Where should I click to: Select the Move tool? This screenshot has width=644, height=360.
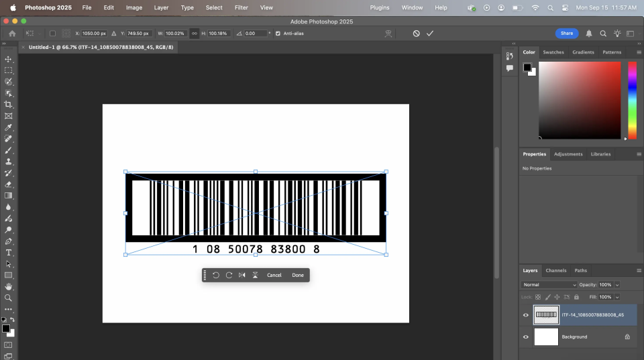click(8, 59)
